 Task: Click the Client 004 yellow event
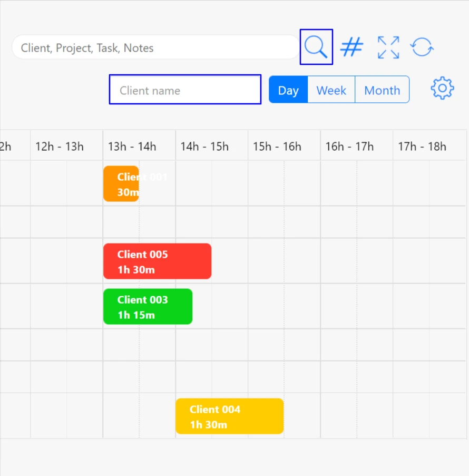tap(229, 416)
